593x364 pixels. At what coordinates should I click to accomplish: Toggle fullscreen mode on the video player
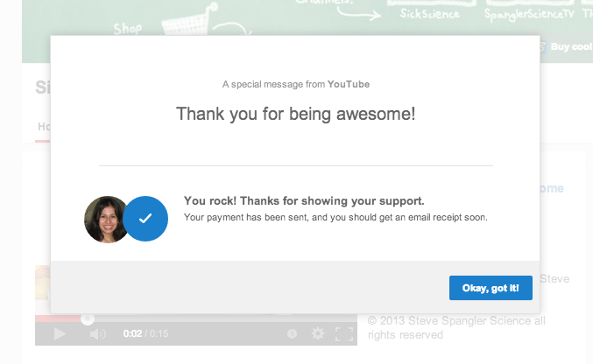pos(344,333)
